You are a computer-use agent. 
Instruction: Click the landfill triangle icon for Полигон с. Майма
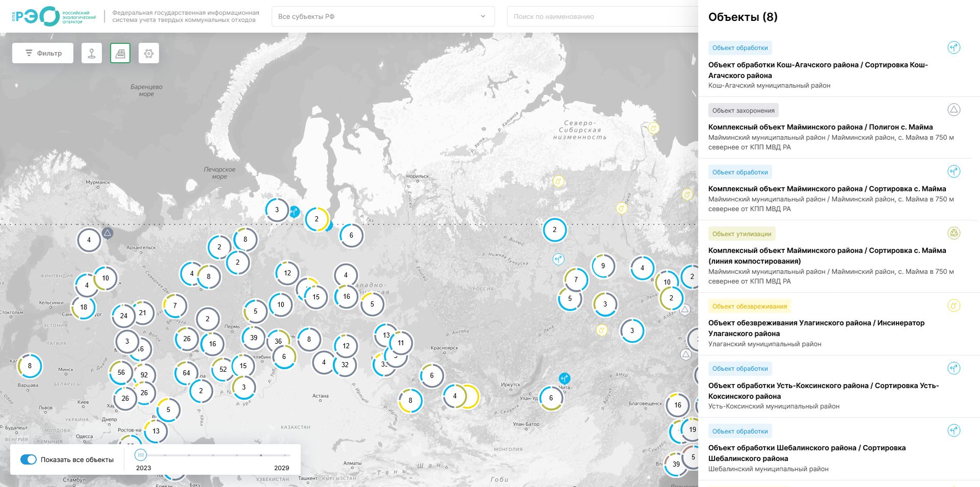click(x=954, y=110)
